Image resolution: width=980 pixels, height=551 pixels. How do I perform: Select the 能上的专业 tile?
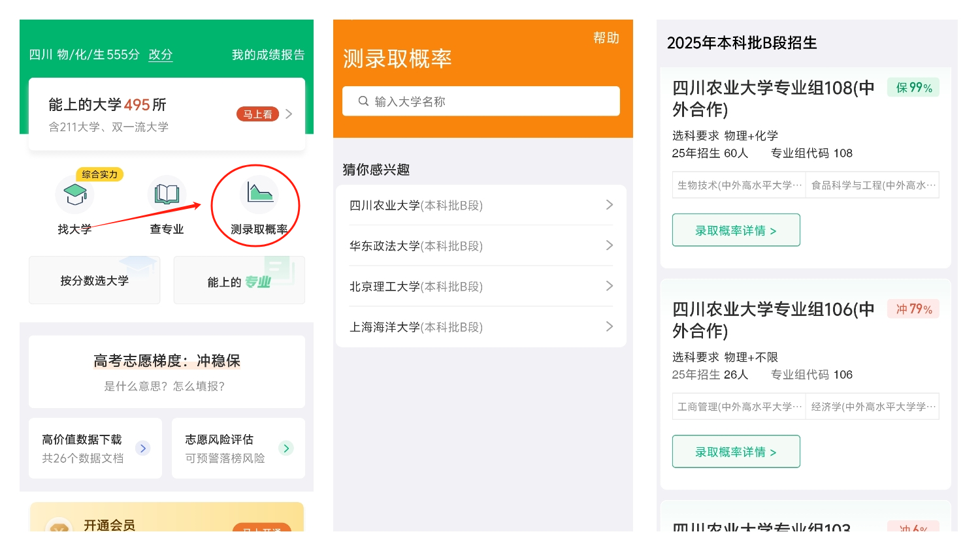point(239,281)
